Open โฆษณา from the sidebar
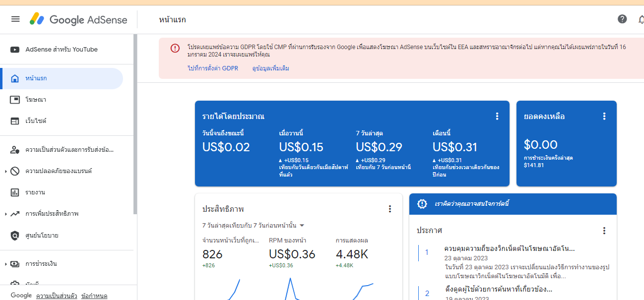 (x=36, y=100)
